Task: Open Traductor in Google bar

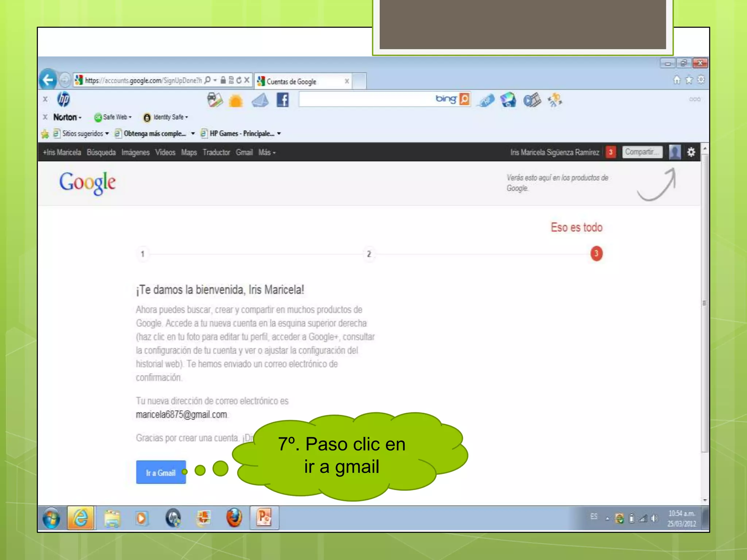Action: 216,152
